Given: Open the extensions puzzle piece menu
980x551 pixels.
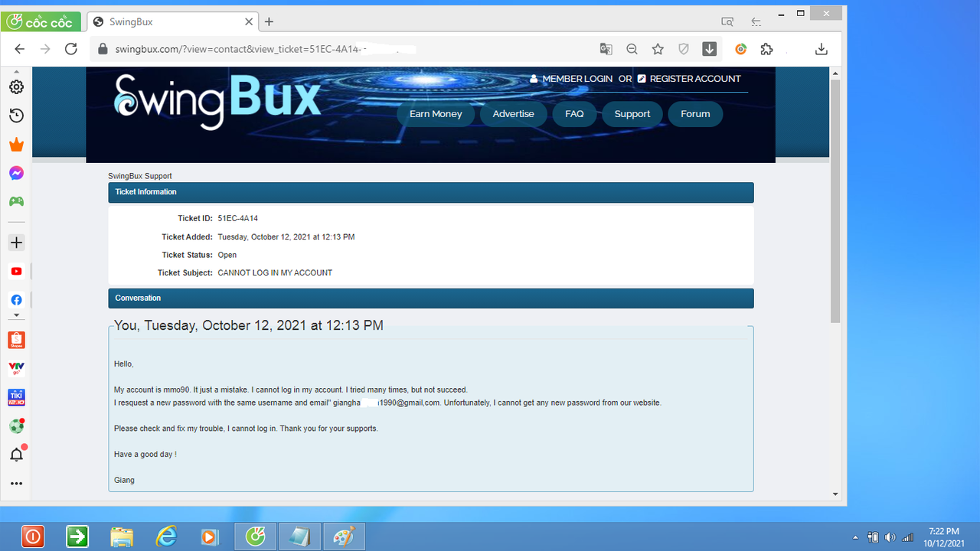Looking at the screenshot, I should point(766,49).
